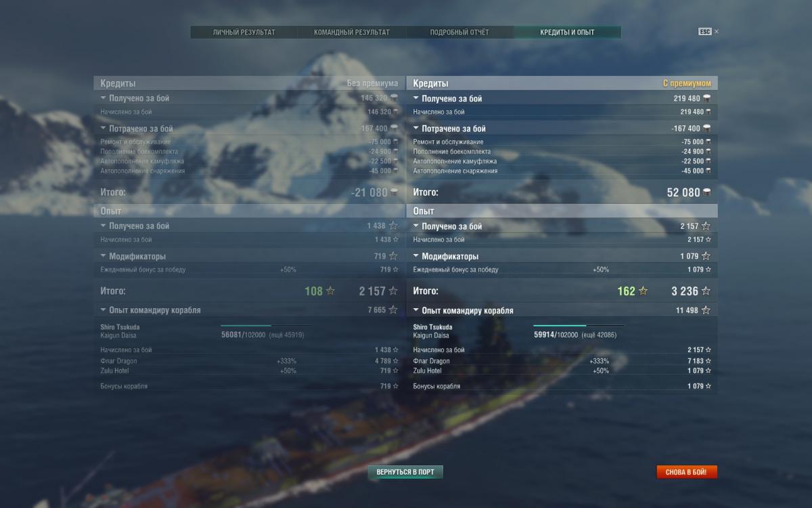812x508 pixels.
Task: Click the premium commander XP progress bar
Action: pos(579,326)
